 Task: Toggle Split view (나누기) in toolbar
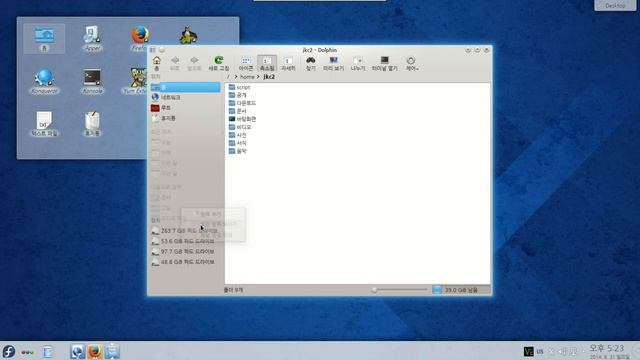[x=358, y=63]
